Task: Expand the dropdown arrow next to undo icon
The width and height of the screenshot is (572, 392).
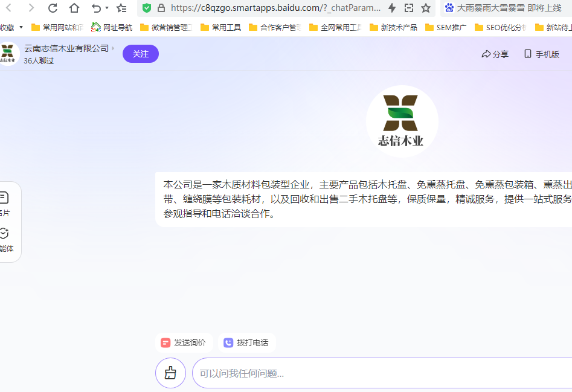Action: point(107,8)
